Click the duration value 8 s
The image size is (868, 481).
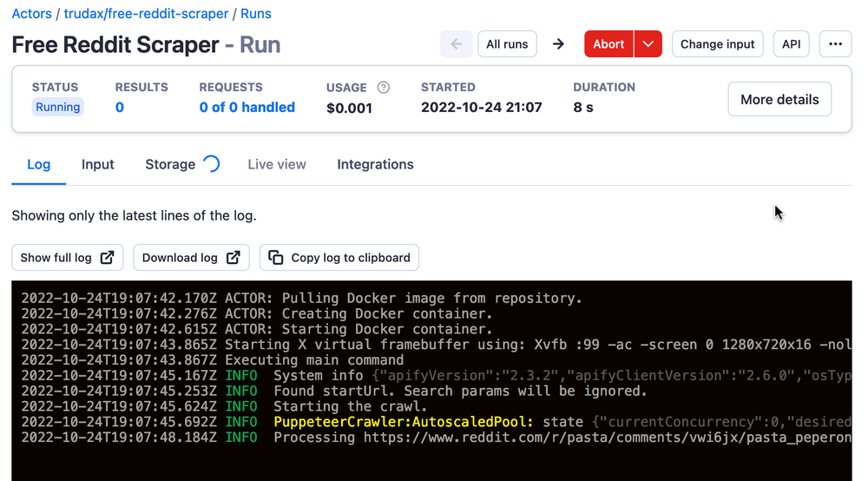(x=583, y=108)
